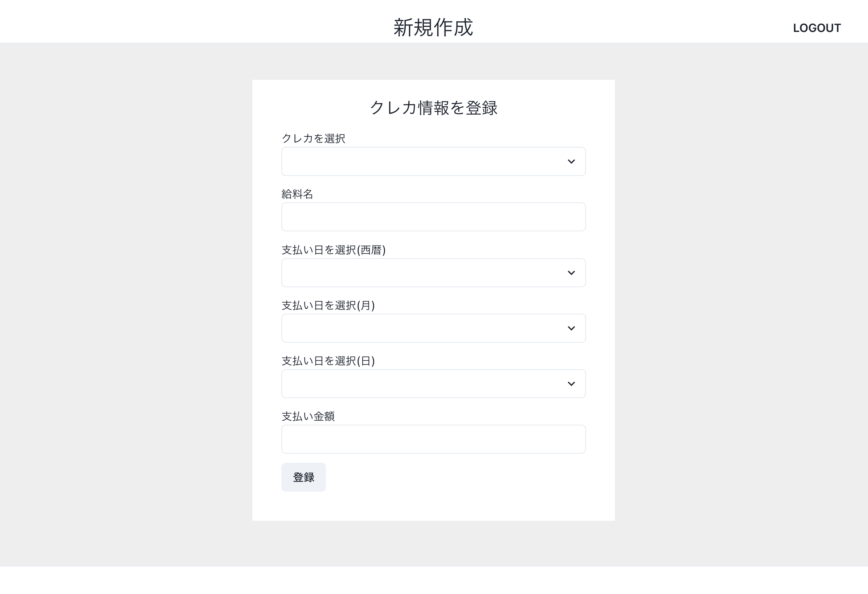Click the chevron arrow on the year dropdown
Screen dimensions: 868x594
(571, 273)
